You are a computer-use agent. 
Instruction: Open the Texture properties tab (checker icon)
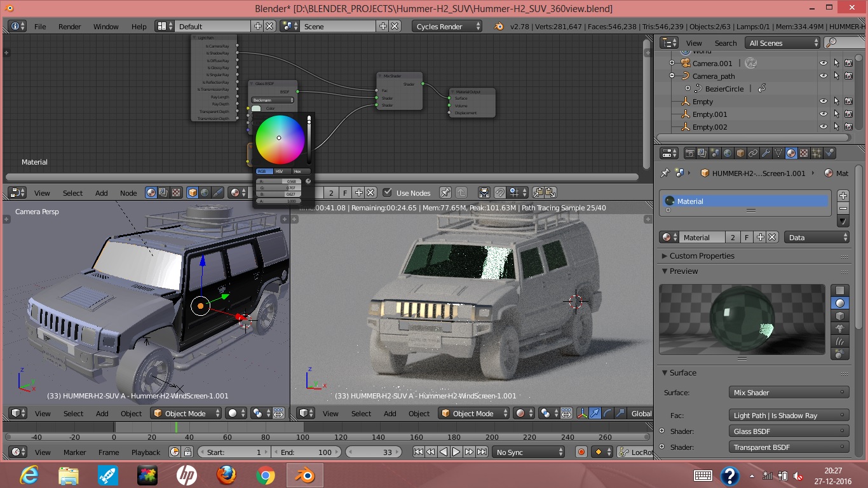[x=804, y=153]
